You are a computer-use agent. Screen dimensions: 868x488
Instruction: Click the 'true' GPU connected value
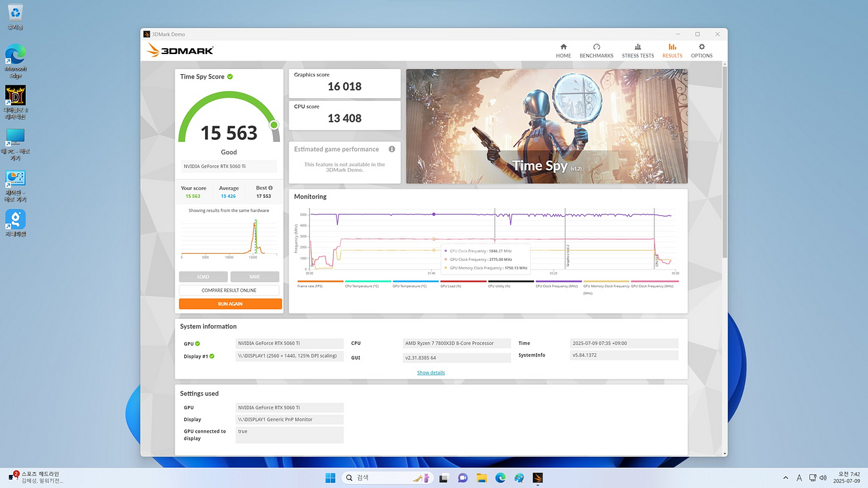point(289,435)
